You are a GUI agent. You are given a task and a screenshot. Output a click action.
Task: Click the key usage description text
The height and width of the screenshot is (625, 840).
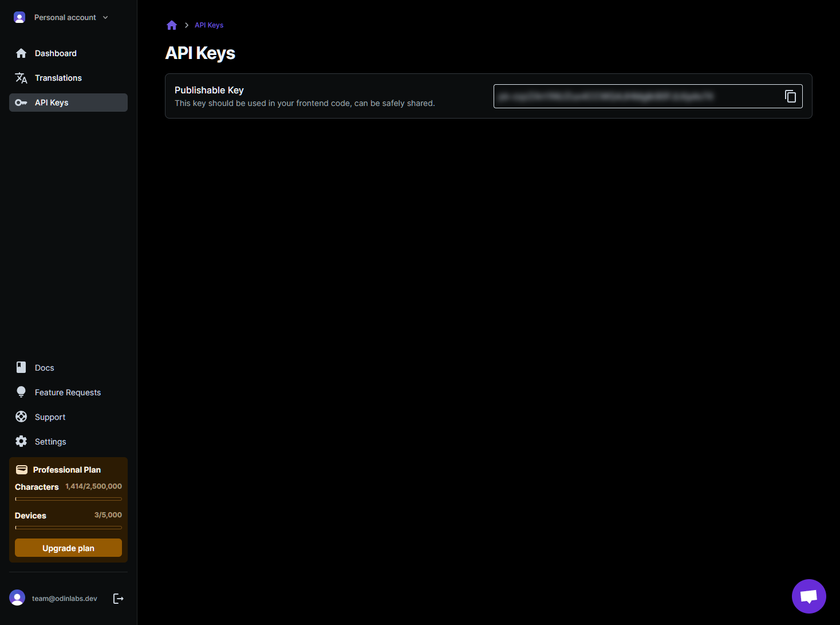(x=305, y=103)
